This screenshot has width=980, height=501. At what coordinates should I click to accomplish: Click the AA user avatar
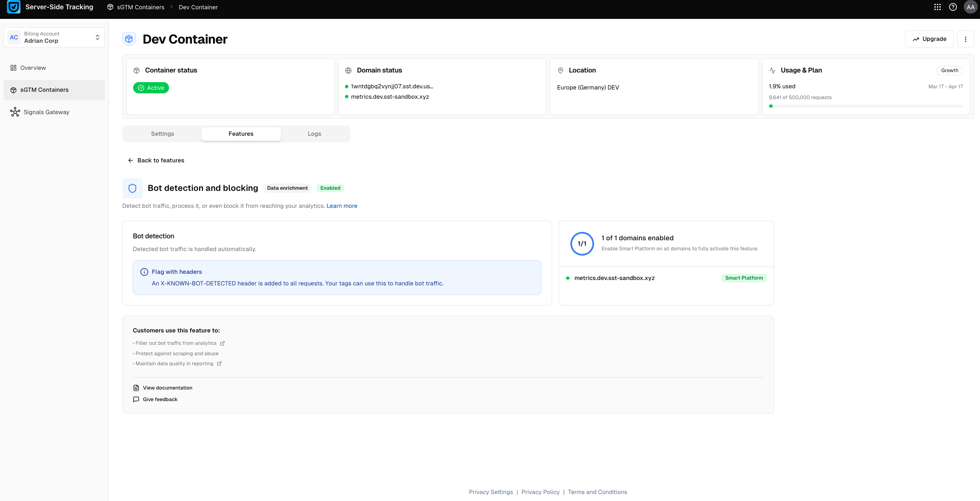pyautogui.click(x=970, y=7)
